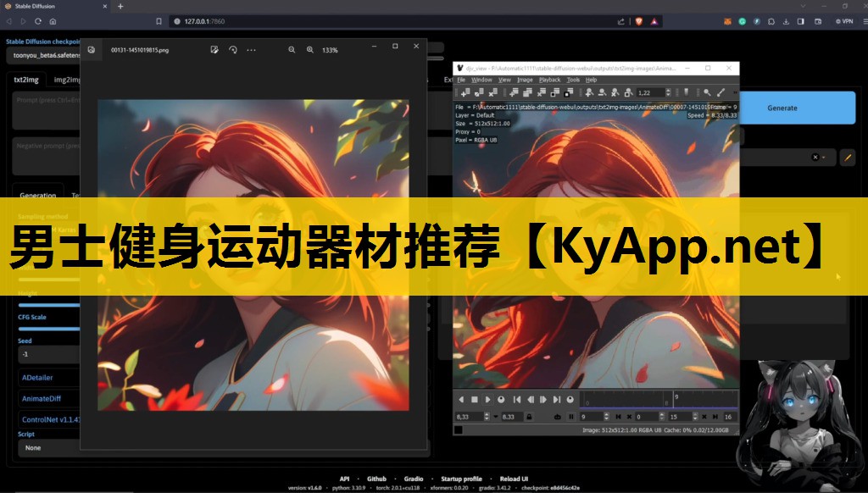Click the djv_view timeline at frame 9 marker
Viewport: 868px width, 493px height.
(x=674, y=400)
